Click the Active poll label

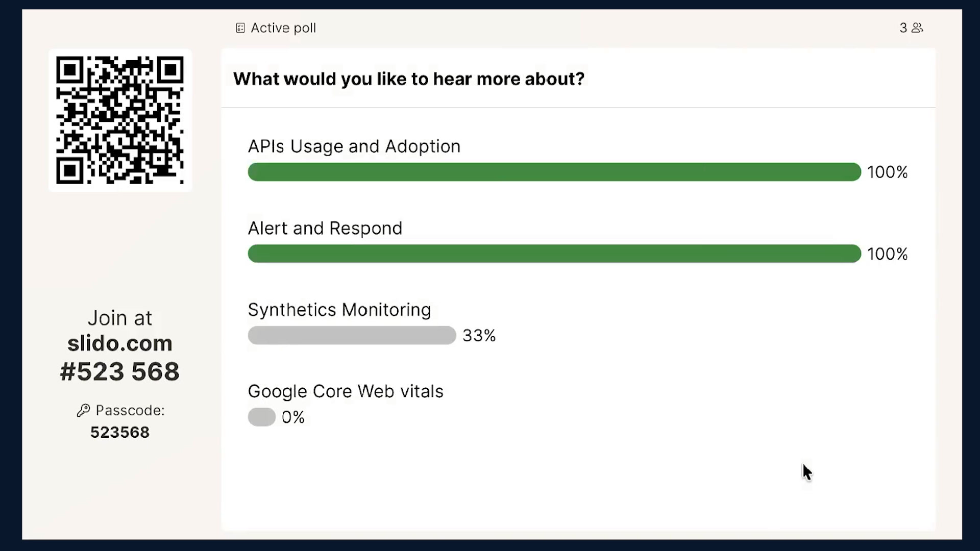(x=283, y=28)
